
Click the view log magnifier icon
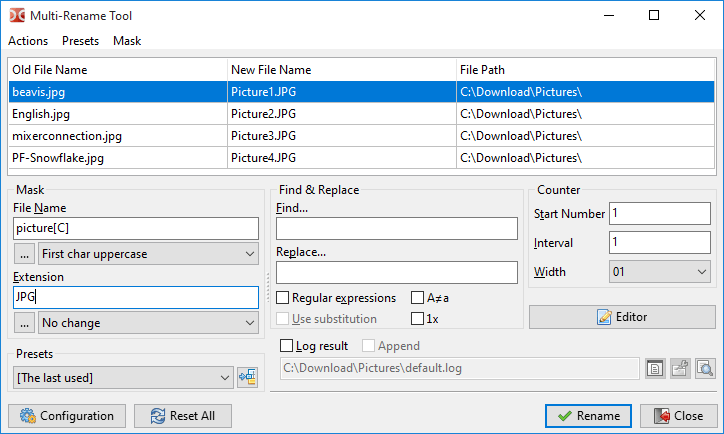[705, 369]
